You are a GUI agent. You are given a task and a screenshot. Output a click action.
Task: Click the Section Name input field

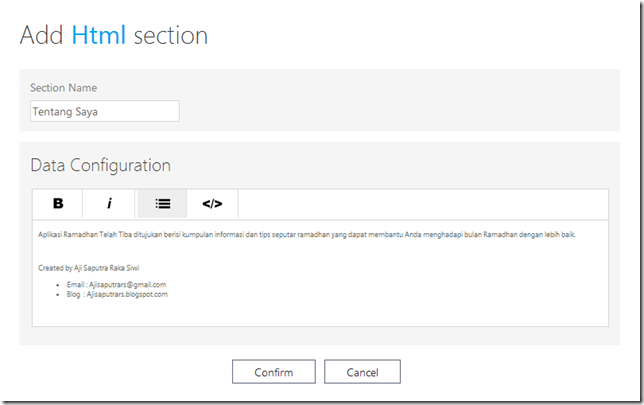[105, 111]
